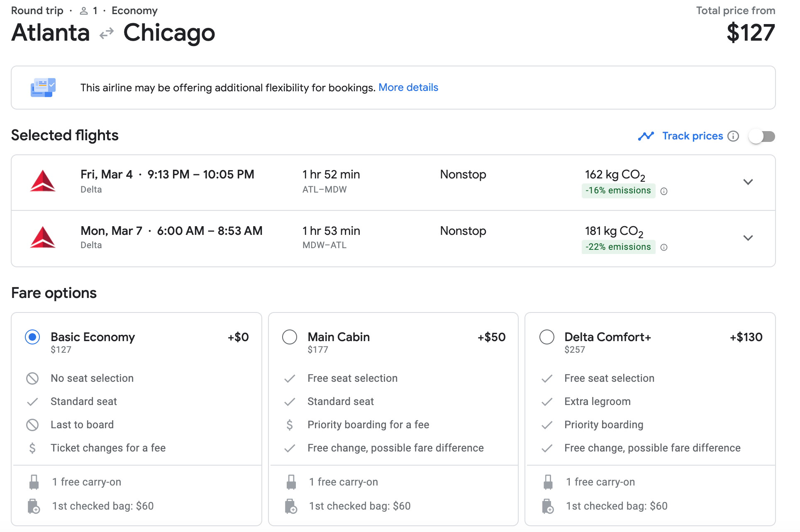The height and width of the screenshot is (532, 800).
Task: Click the -16% emissions badge
Action: [x=618, y=190]
